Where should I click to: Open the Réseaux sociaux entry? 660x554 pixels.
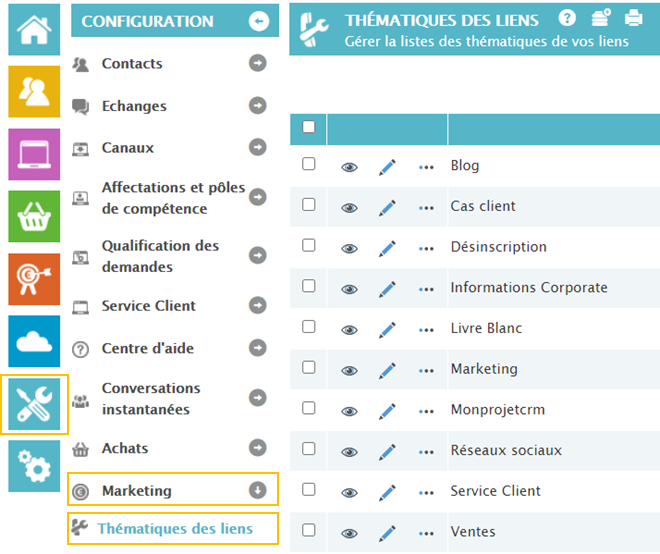point(506,450)
